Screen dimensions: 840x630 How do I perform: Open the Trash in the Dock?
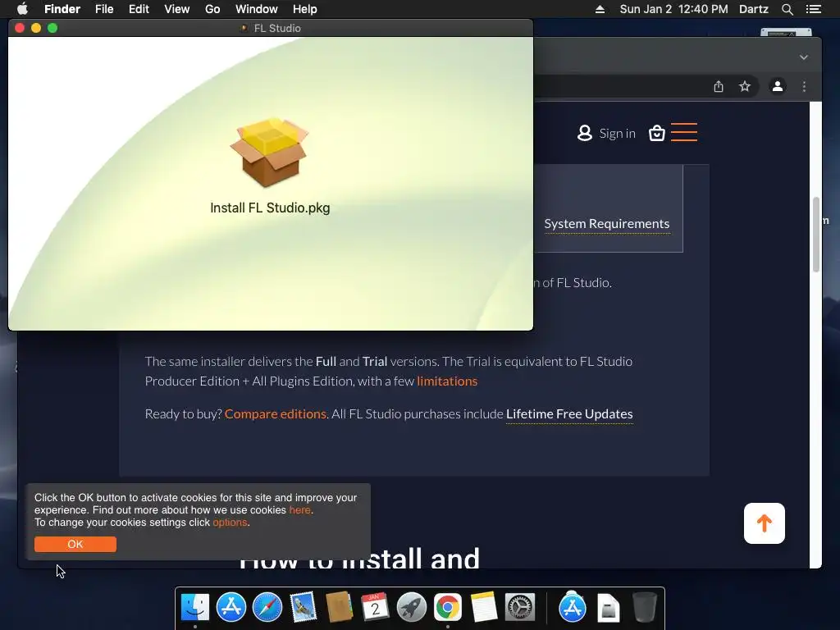point(645,607)
